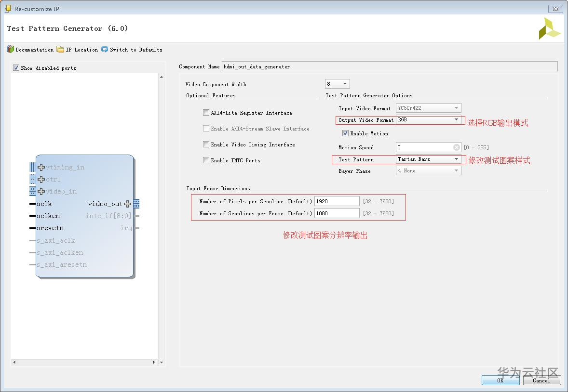This screenshot has width=568, height=392.
Task: Confirm with the OK button
Action: [500, 380]
